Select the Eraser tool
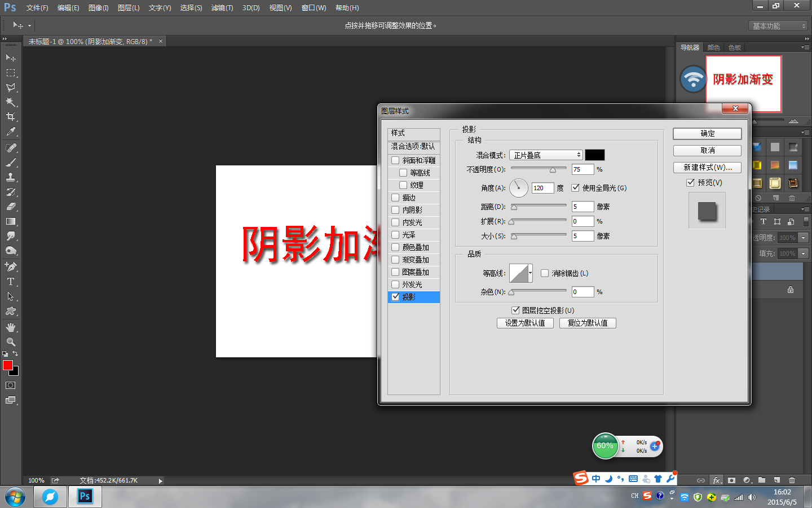812x508 pixels. (11, 207)
